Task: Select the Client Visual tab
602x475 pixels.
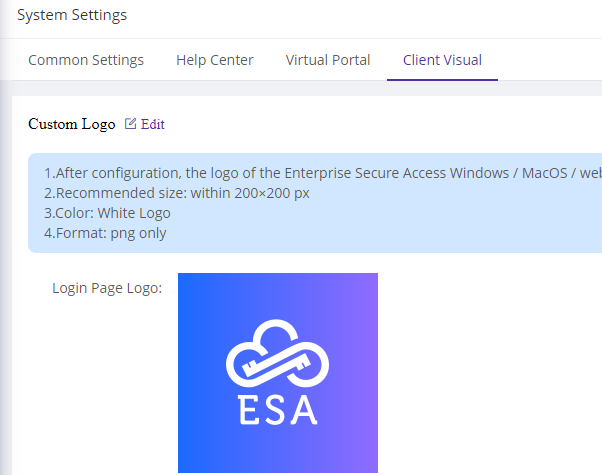Action: pyautogui.click(x=442, y=60)
